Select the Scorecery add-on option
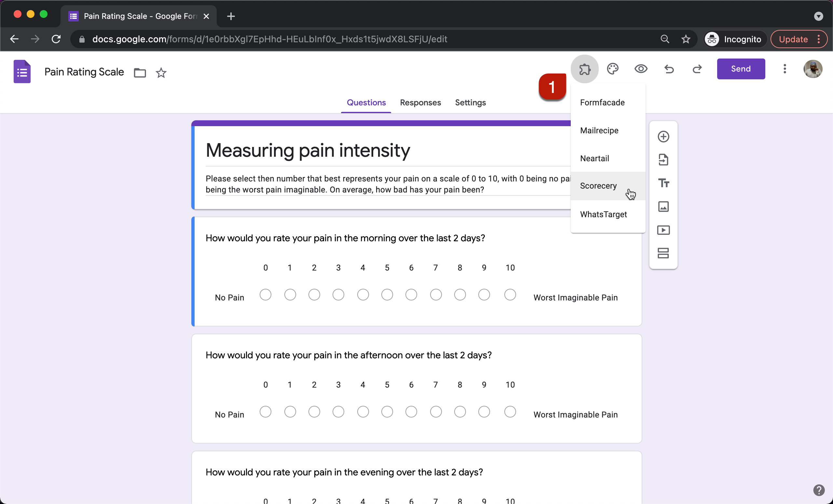833x504 pixels. tap(598, 185)
